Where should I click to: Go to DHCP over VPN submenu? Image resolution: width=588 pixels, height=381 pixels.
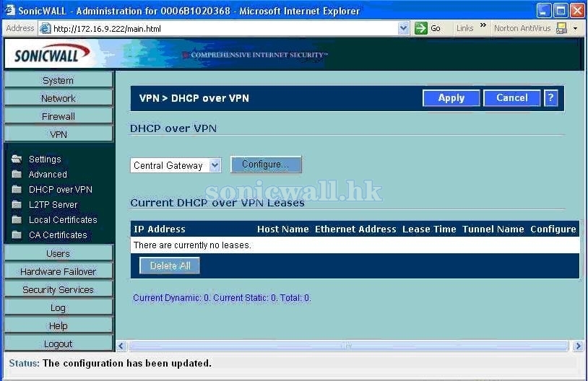tap(61, 190)
